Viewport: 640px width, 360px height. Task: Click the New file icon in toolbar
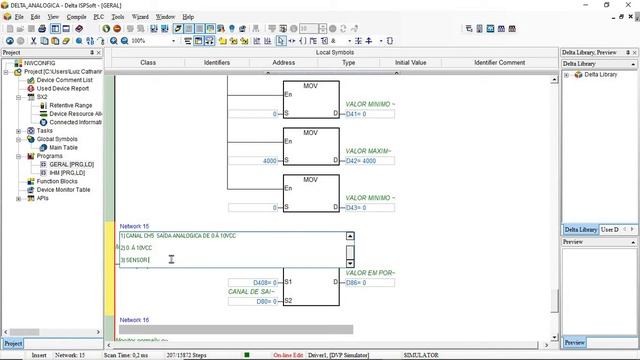tap(10, 29)
